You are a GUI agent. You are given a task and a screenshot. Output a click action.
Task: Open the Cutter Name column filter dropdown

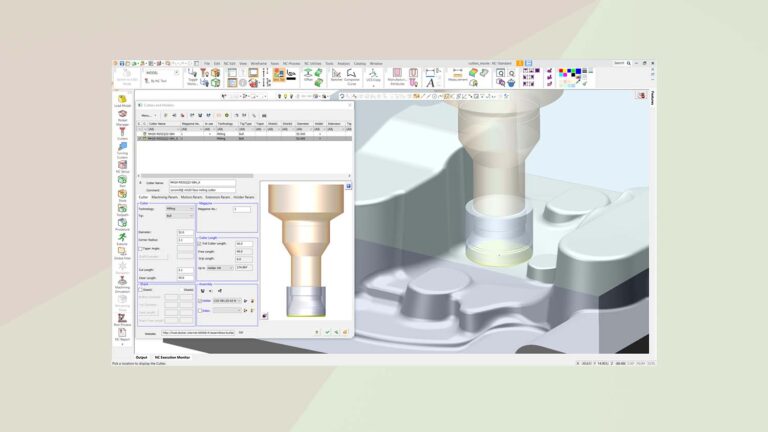point(177,129)
